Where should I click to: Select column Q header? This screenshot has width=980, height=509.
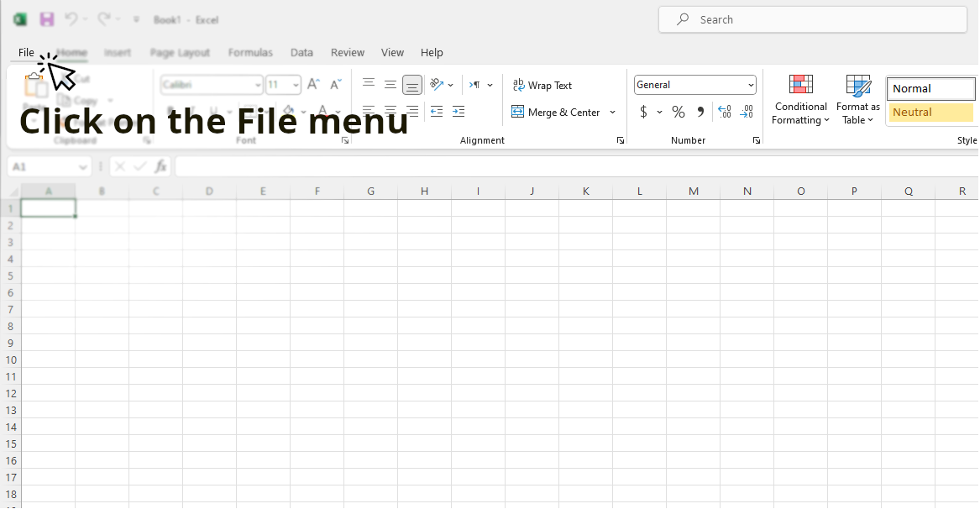(x=908, y=192)
